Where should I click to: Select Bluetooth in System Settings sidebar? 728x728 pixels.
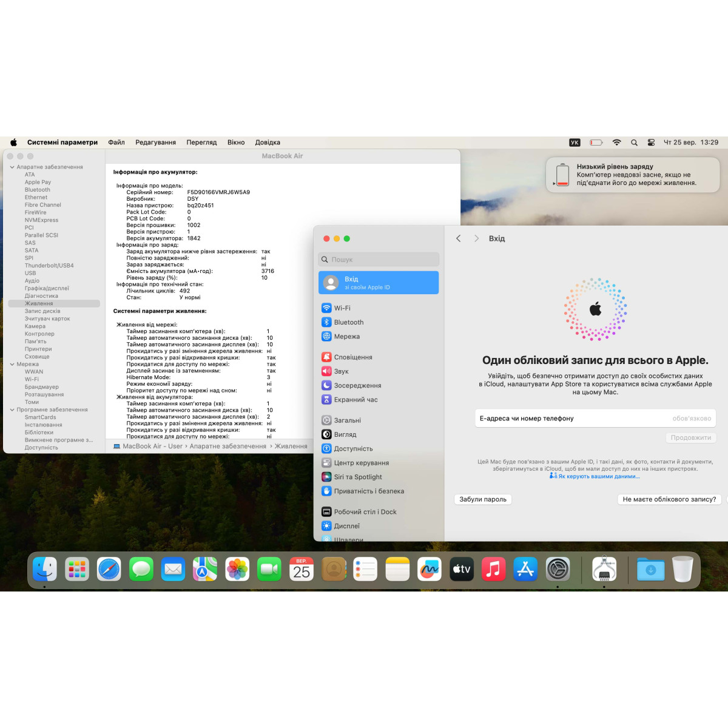[x=379, y=322]
